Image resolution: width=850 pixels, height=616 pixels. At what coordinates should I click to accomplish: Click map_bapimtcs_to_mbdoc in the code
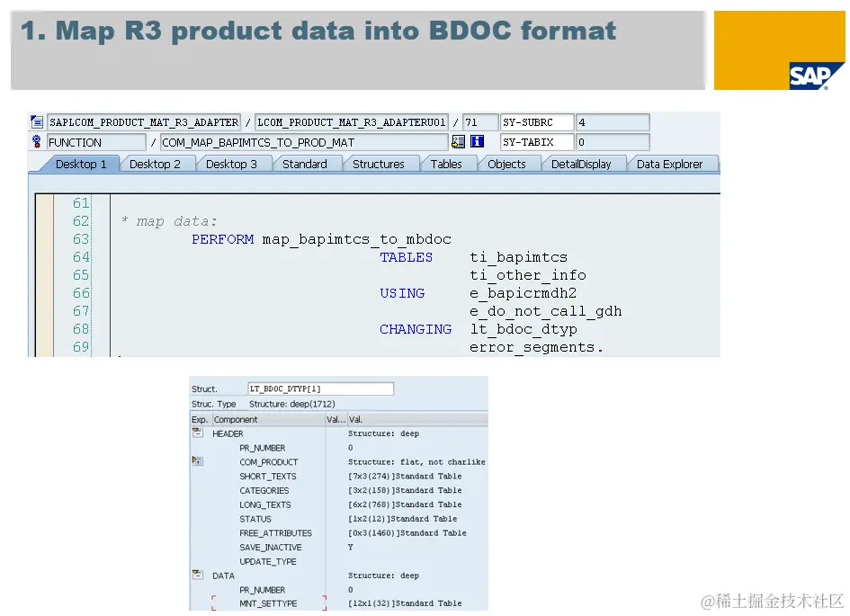pos(357,239)
